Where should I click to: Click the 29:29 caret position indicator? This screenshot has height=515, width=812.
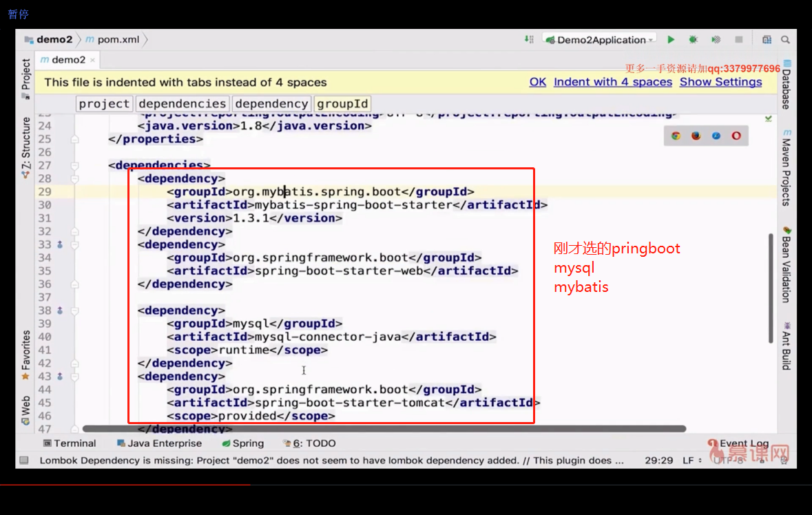pos(658,461)
